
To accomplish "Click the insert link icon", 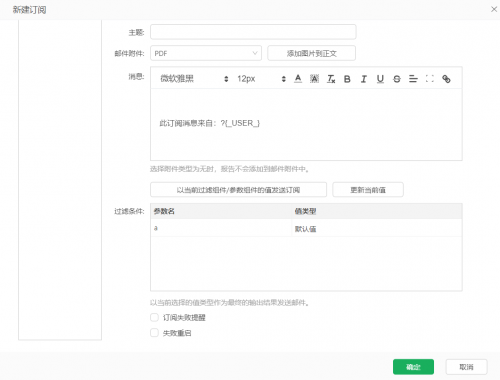I will click(x=446, y=79).
